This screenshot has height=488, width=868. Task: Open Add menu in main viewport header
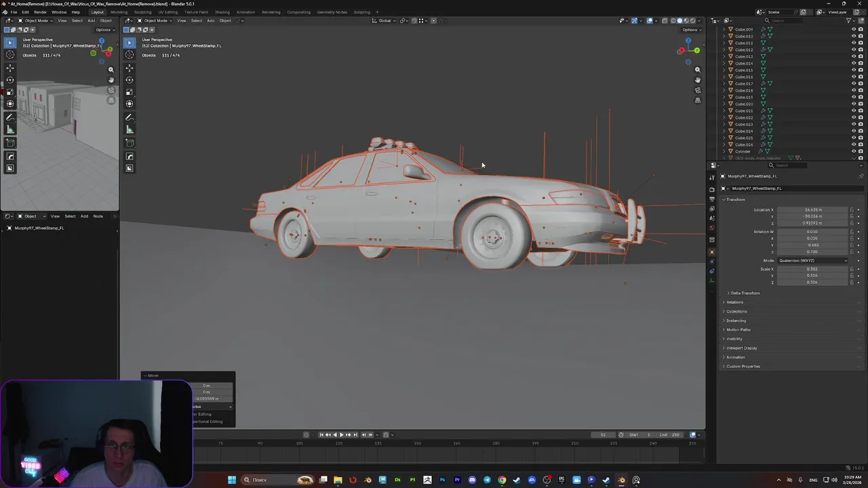coord(210,20)
